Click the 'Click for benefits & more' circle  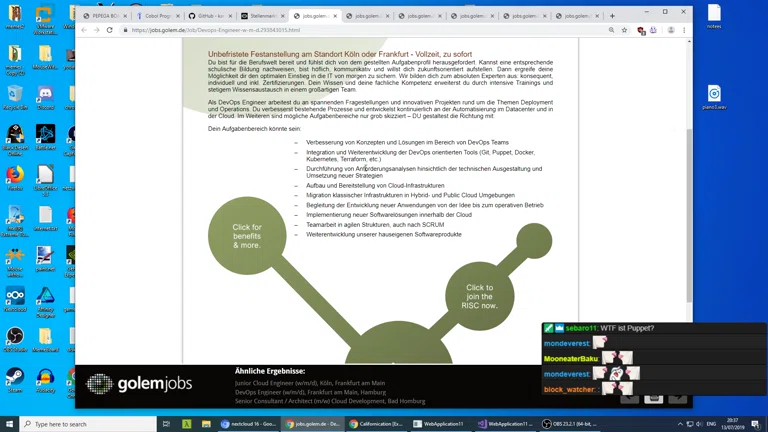click(247, 236)
